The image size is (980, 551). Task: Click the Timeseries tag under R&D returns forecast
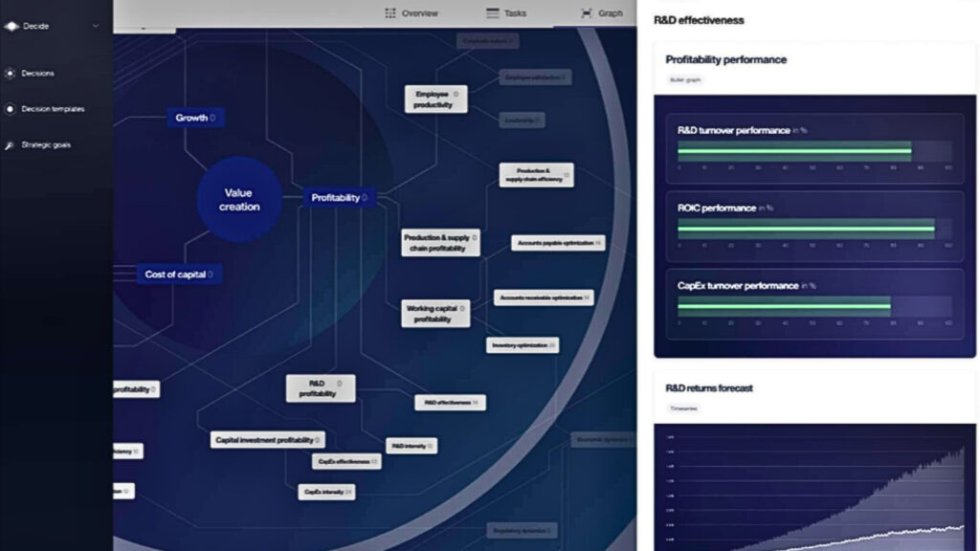(683, 408)
